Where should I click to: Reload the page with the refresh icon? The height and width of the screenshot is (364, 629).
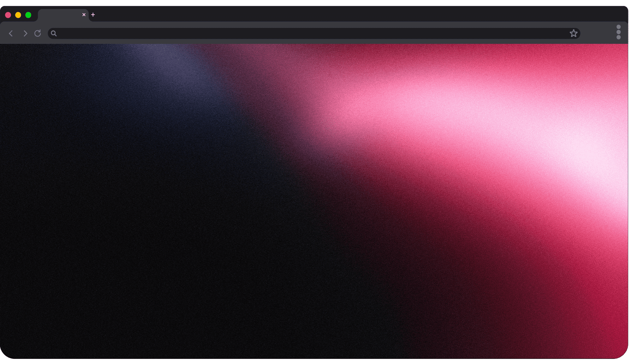pos(38,33)
